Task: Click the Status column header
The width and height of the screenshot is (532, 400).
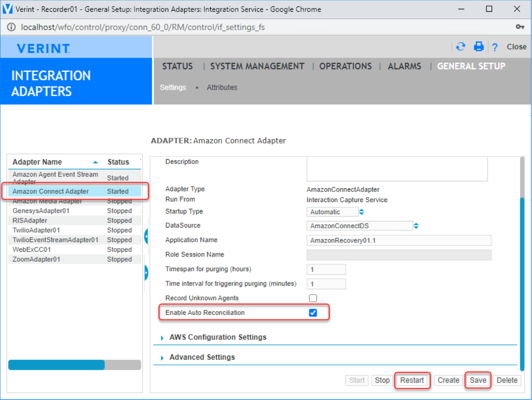Action: click(x=118, y=162)
